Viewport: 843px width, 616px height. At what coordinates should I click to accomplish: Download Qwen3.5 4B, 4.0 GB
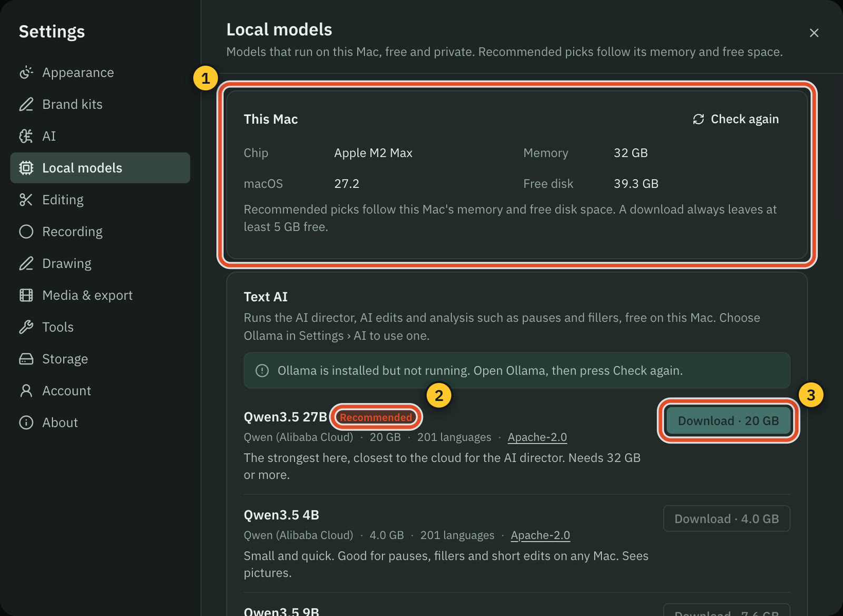[x=727, y=519]
